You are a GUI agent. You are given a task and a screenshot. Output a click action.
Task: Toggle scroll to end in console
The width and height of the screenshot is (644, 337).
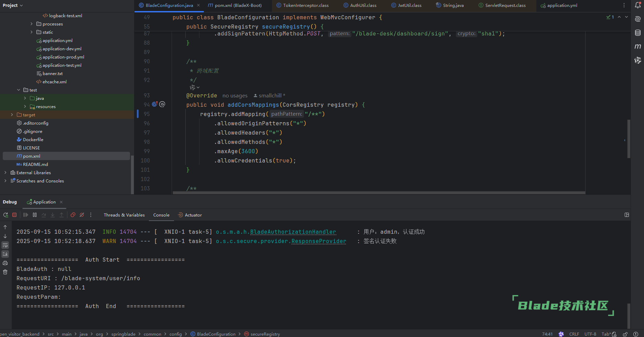[5, 254]
